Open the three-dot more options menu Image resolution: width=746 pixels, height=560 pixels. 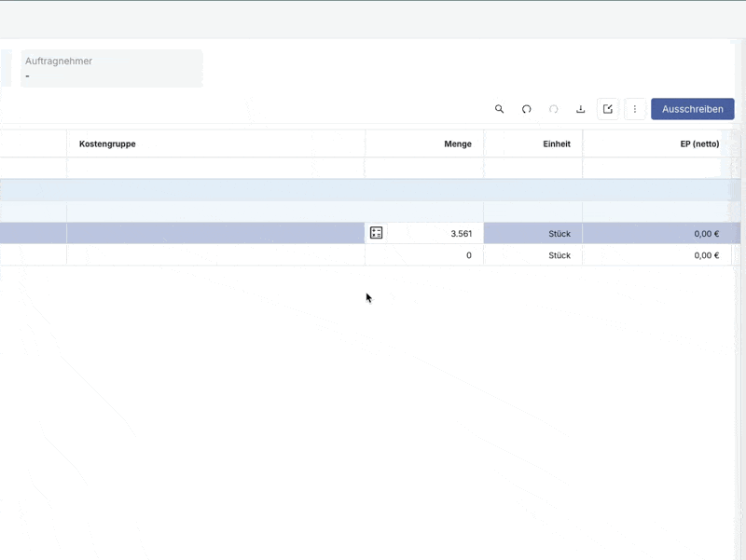point(635,109)
